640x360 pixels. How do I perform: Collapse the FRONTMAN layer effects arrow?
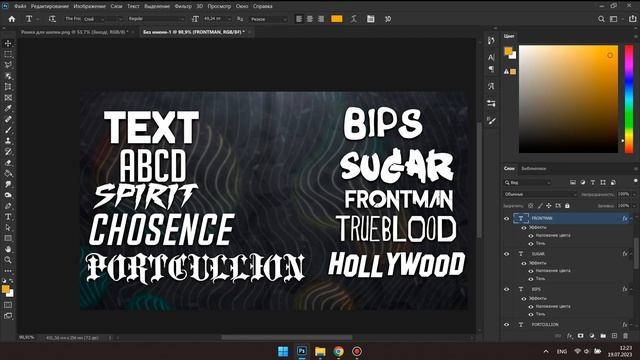pos(631,218)
